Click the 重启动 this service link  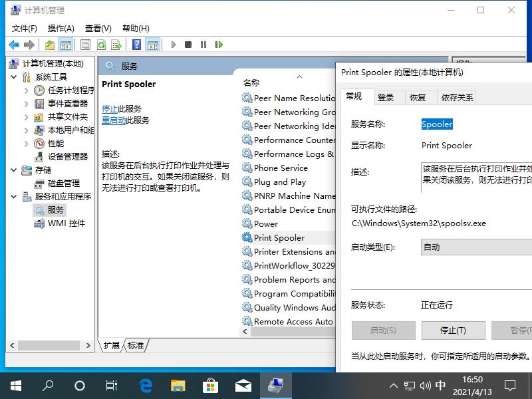(114, 120)
